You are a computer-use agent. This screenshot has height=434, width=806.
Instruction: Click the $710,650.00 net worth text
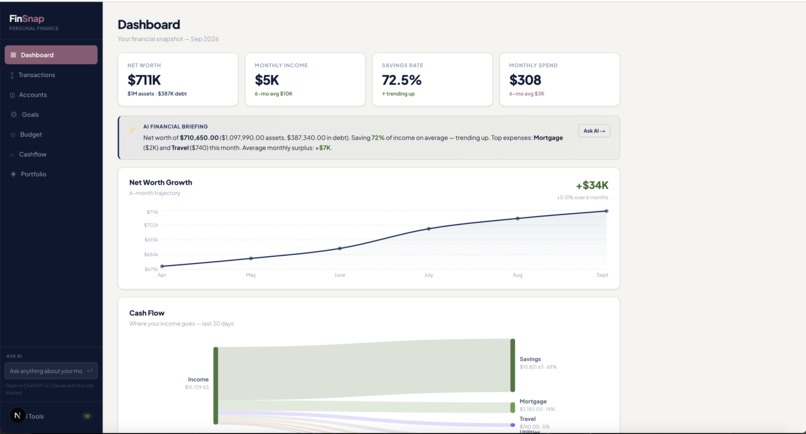coord(199,138)
